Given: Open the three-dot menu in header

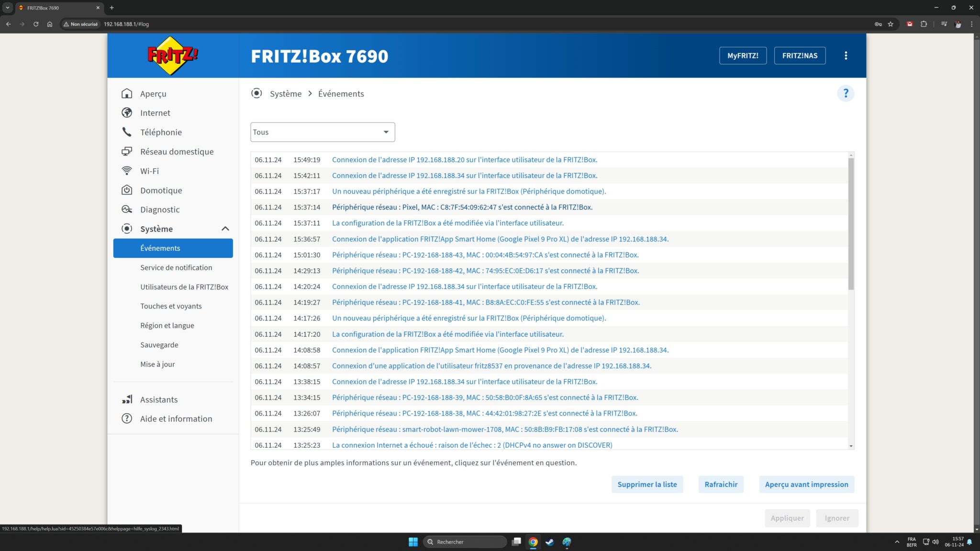Looking at the screenshot, I should (x=846, y=55).
